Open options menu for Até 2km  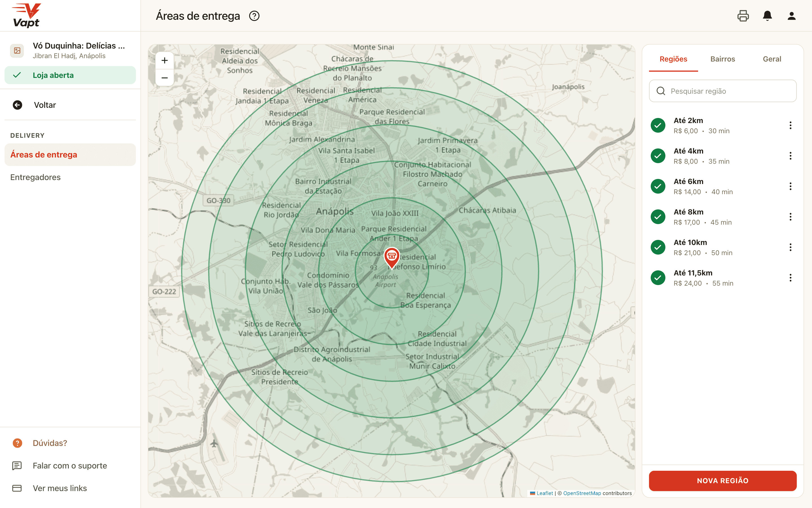(791, 125)
